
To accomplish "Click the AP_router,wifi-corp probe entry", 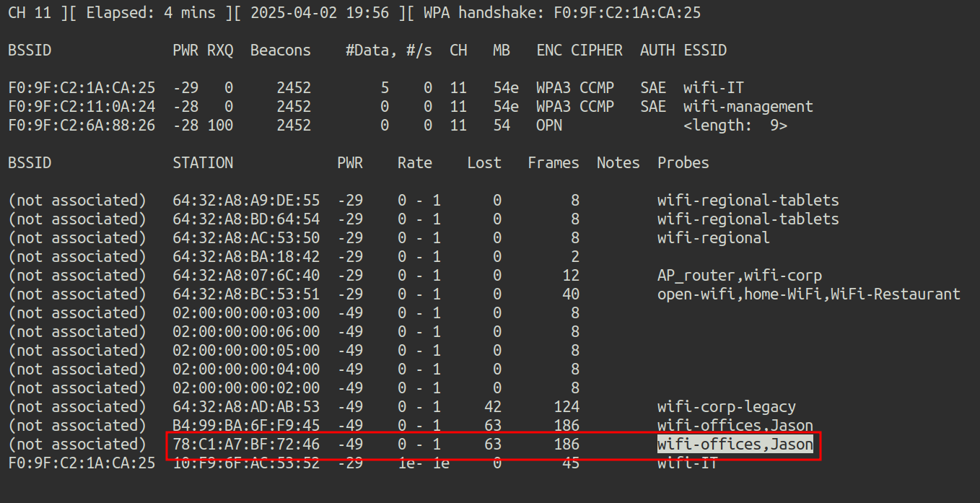I will [x=739, y=276].
